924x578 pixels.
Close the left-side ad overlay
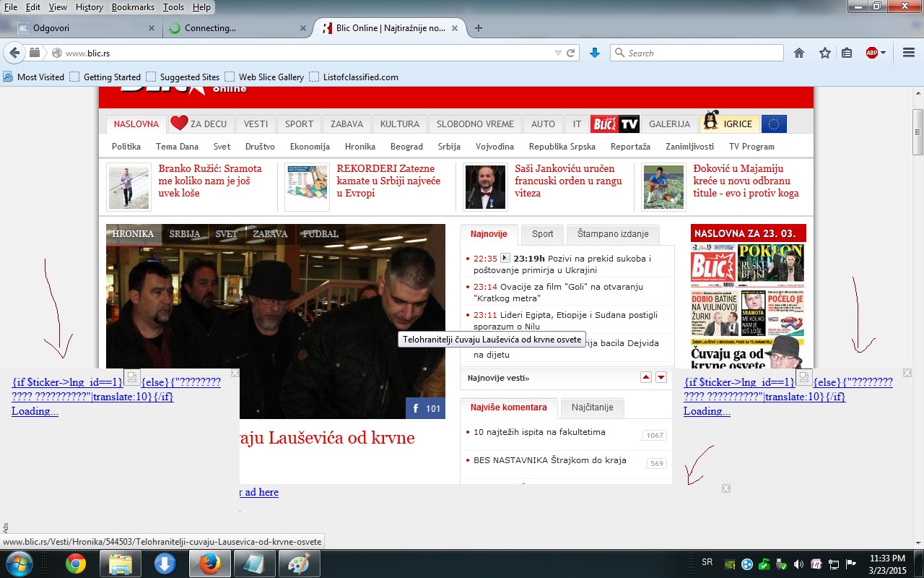(x=235, y=373)
